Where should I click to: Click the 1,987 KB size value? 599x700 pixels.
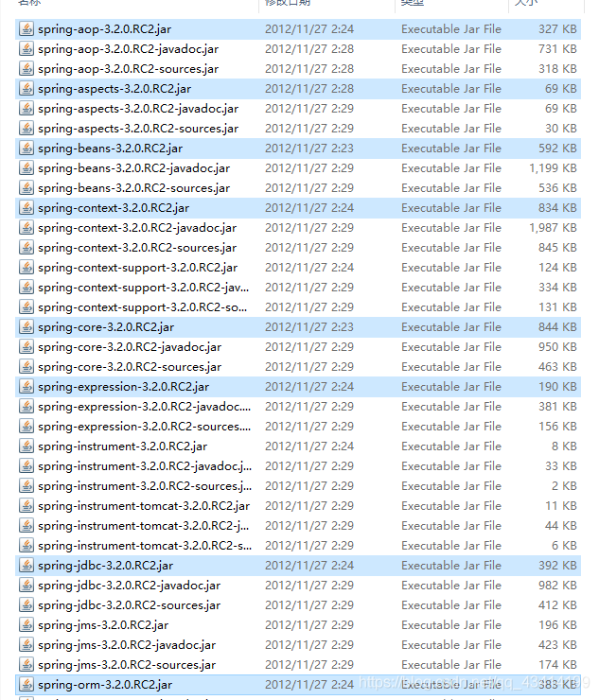553,228
